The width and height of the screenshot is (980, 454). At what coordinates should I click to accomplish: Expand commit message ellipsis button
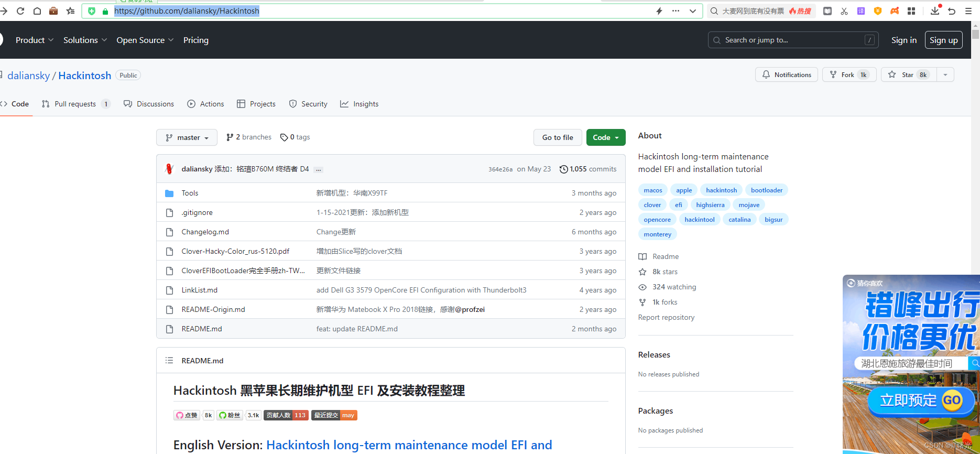click(x=318, y=169)
